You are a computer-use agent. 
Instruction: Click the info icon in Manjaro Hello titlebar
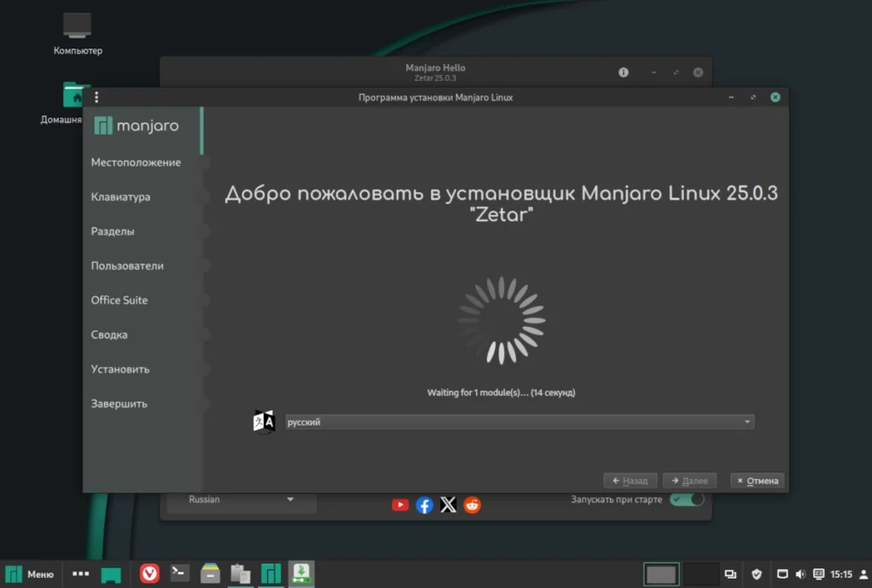[x=623, y=72]
